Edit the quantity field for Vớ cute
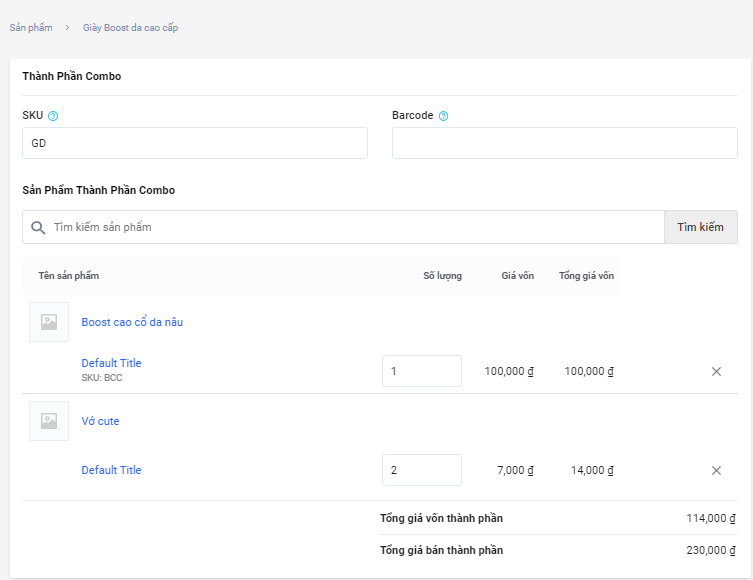This screenshot has width=753, height=580. (421, 470)
